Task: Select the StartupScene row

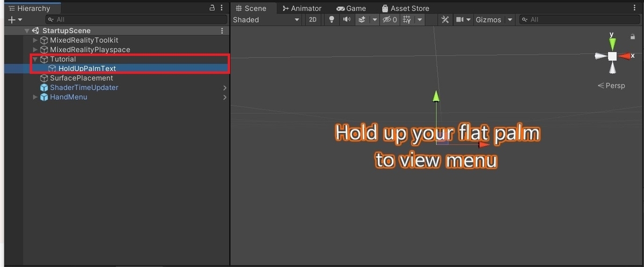Action: pos(116,31)
